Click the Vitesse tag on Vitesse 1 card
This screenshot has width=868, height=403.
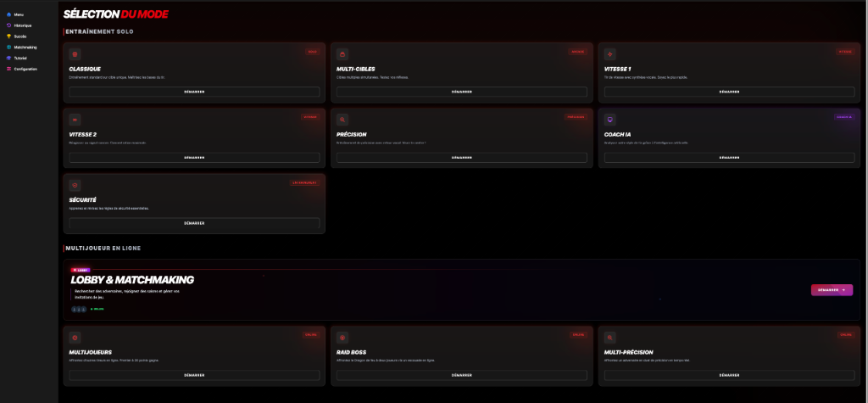pos(845,52)
